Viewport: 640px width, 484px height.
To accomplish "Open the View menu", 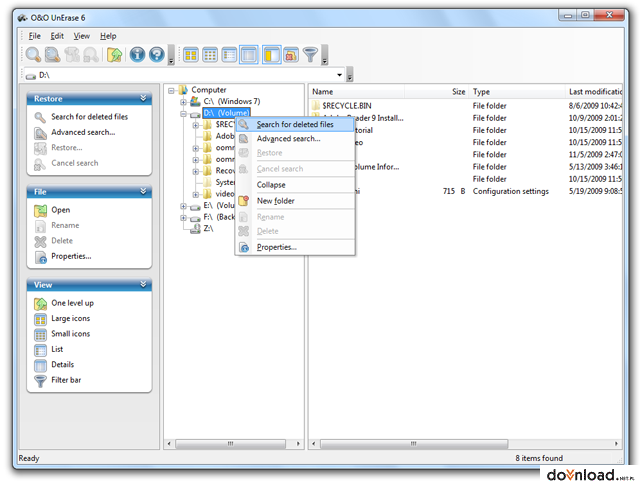I will (82, 36).
